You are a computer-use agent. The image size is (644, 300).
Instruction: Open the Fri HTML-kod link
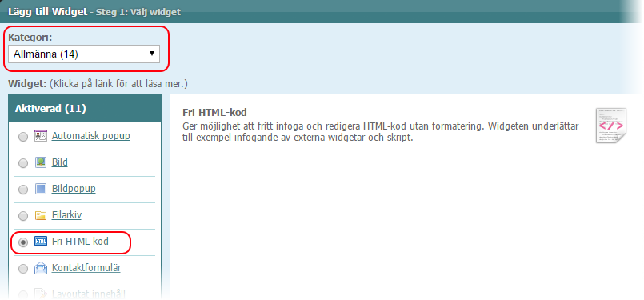point(80,242)
